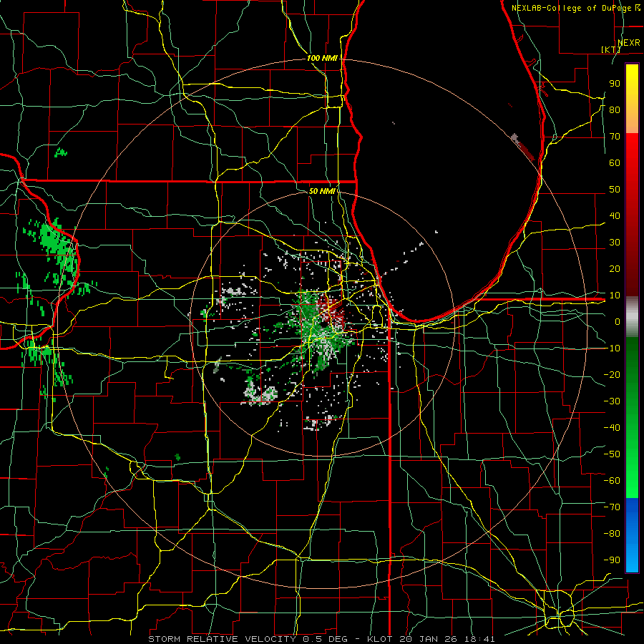Click the NEXR label above the scale
Viewport: 644px width, 644px height.
click(x=628, y=43)
